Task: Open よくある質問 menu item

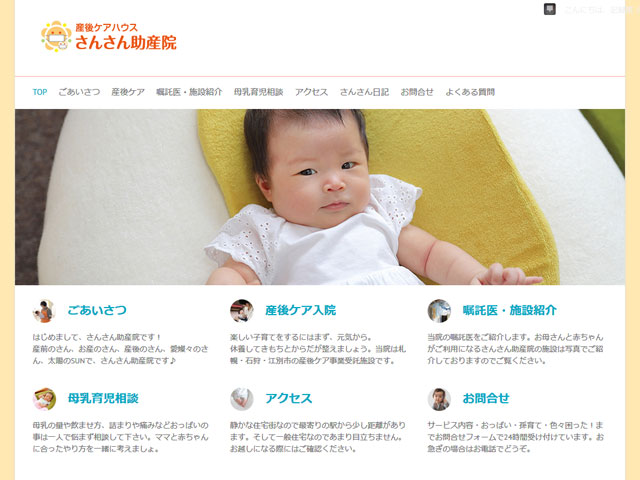Action: click(470, 92)
